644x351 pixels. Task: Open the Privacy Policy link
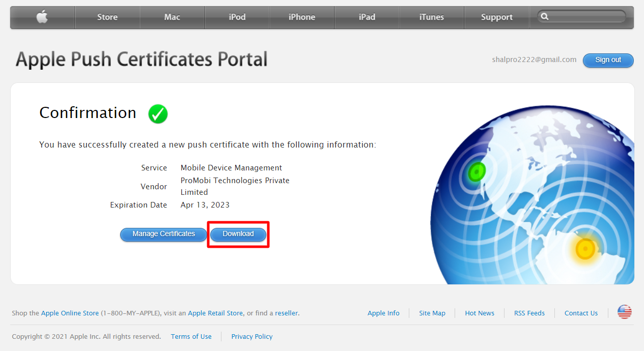click(252, 337)
